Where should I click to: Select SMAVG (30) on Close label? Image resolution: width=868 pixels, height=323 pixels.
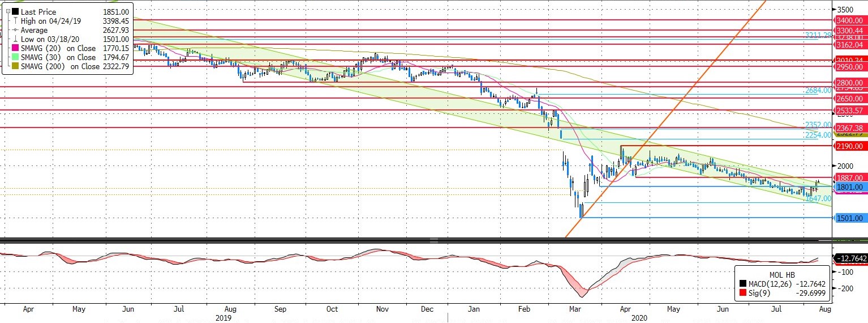pos(58,57)
